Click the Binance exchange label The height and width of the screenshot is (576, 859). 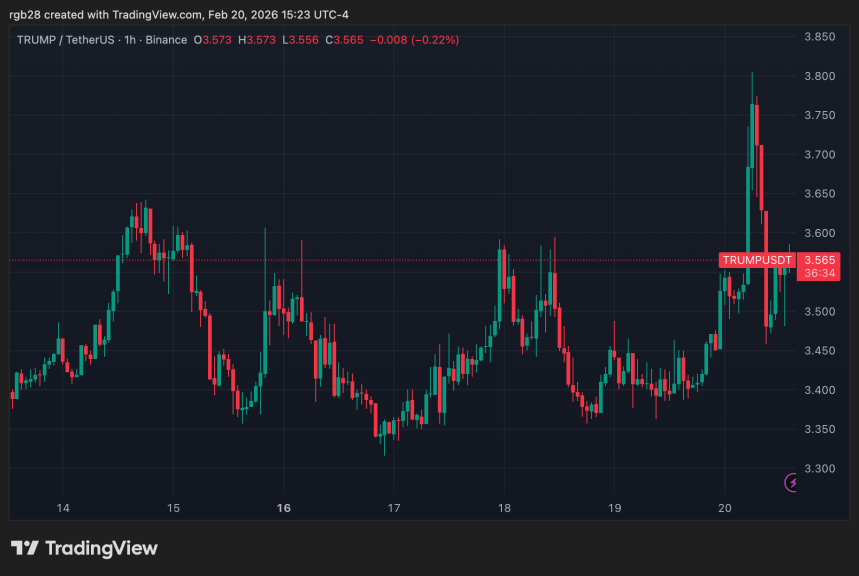point(166,40)
